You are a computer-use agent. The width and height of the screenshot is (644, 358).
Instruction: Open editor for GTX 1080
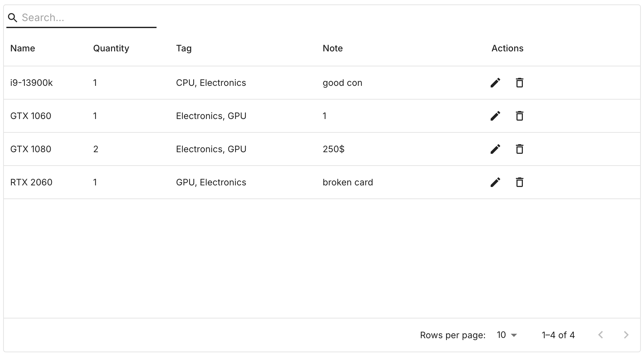pos(495,149)
